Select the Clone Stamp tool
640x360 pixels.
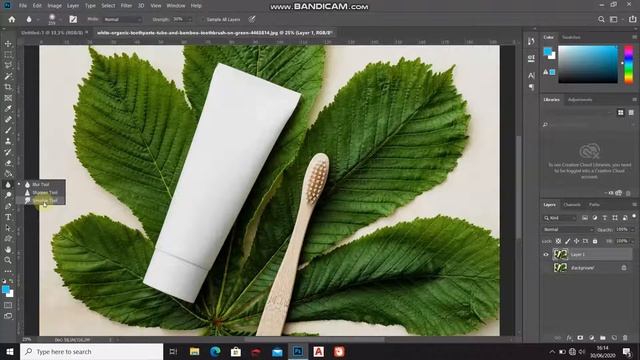[8, 141]
